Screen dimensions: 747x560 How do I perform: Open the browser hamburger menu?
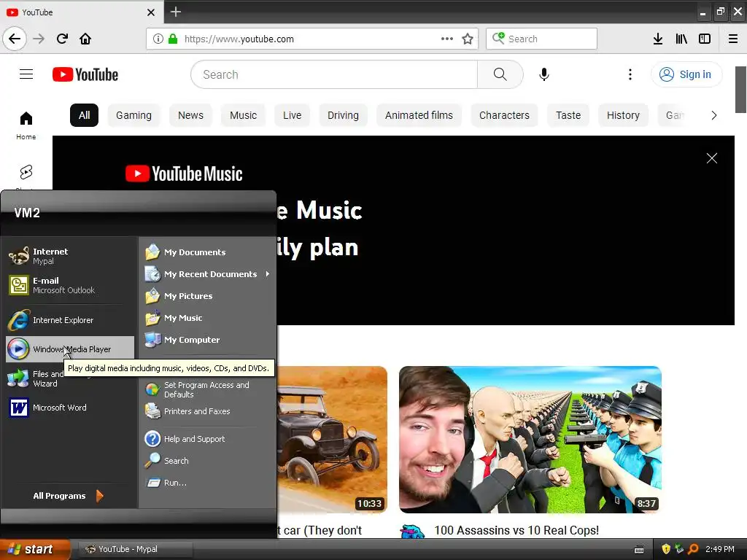[x=733, y=39]
